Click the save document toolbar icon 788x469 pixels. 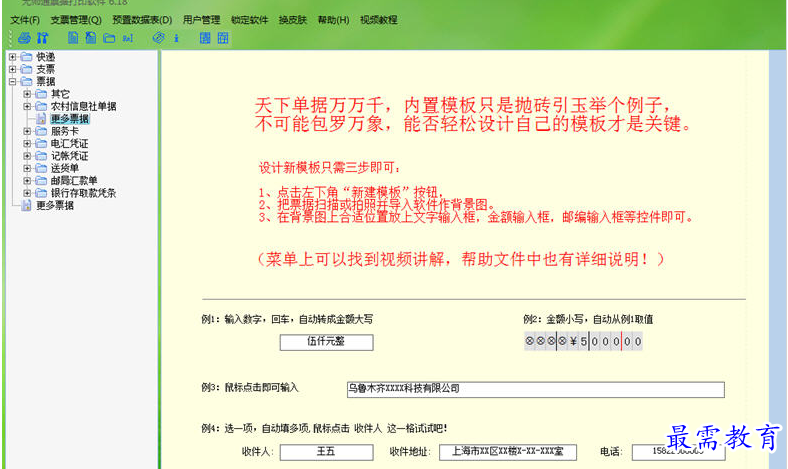(90, 38)
